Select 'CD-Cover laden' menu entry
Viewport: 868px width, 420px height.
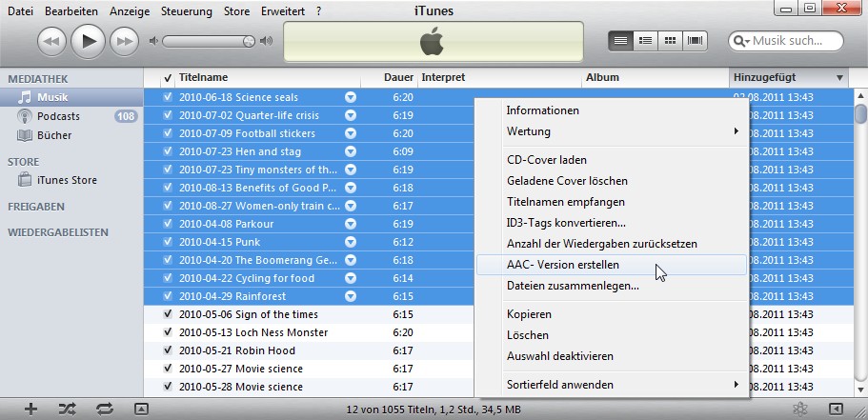tap(612, 159)
